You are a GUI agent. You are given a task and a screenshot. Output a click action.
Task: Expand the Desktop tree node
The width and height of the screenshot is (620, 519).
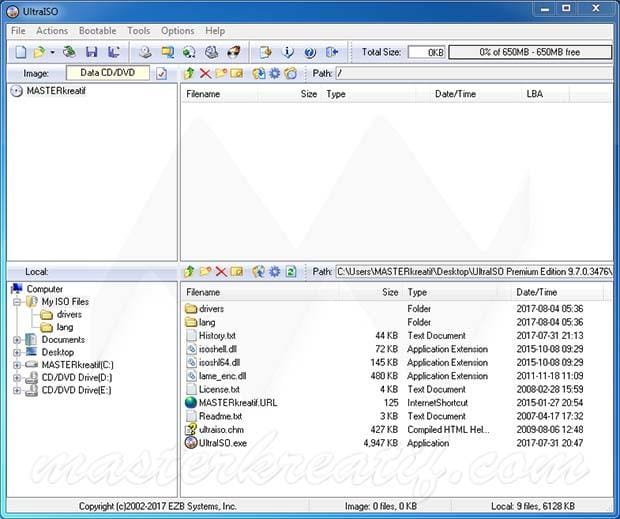(x=17, y=353)
